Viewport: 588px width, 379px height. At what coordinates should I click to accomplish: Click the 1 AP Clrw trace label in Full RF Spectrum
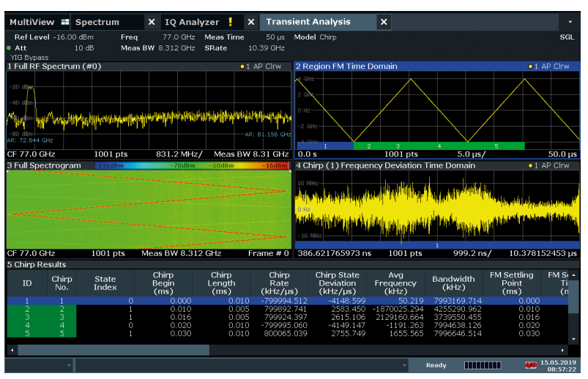(261, 67)
